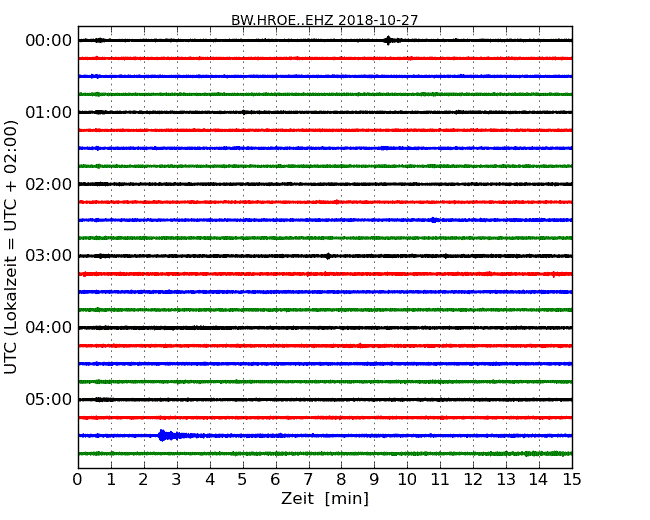Click the x-axis tick label 13
Screen dimensions: 650x520
[506, 479]
